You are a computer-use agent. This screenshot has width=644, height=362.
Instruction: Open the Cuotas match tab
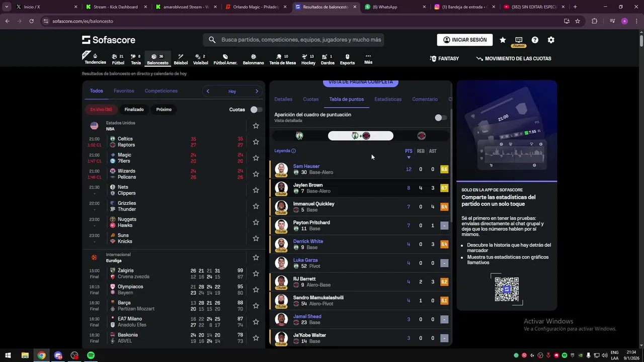point(311,100)
